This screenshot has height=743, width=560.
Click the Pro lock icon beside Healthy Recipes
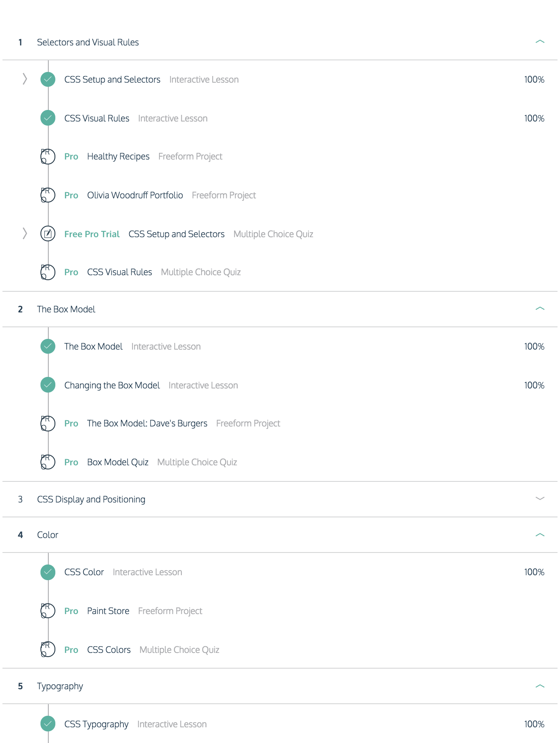[48, 157]
